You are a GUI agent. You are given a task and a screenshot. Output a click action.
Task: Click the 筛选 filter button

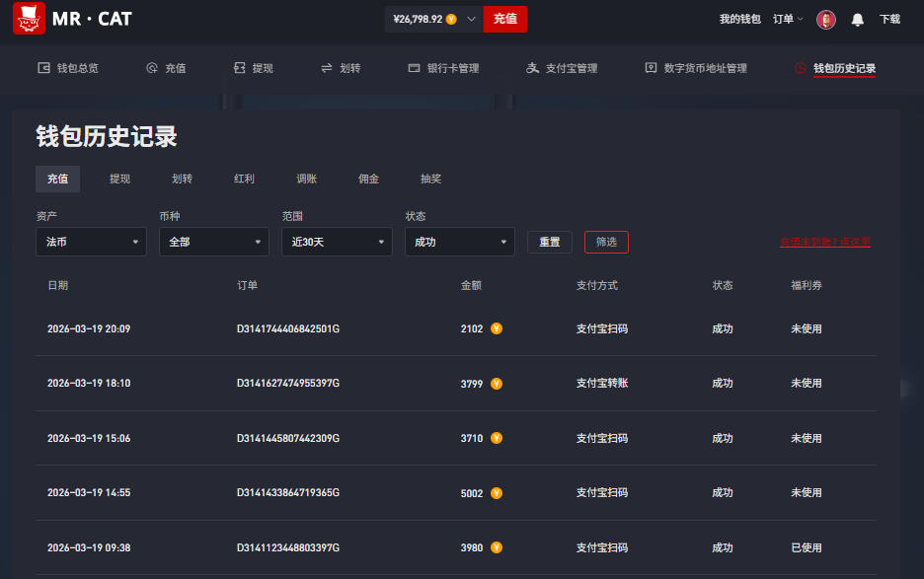pyautogui.click(x=606, y=242)
